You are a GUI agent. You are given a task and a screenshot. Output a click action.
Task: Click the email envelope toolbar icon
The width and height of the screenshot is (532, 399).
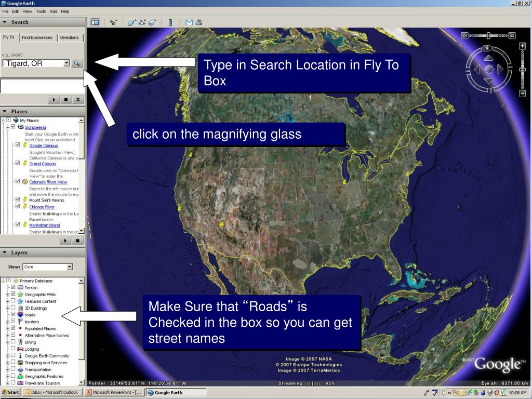189,22
